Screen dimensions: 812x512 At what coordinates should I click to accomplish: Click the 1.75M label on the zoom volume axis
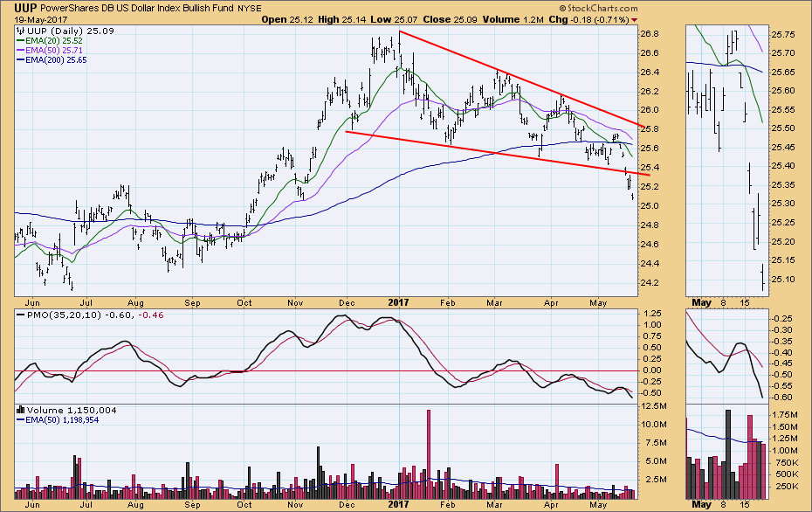(785, 414)
